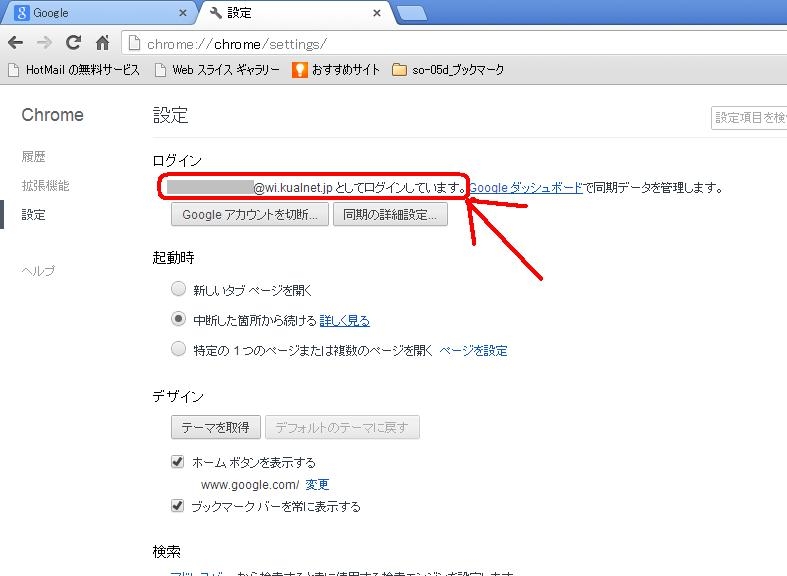Click the 設定項目を検索 search box
Image resolution: width=787 pixels, height=576 pixels.
point(749,118)
